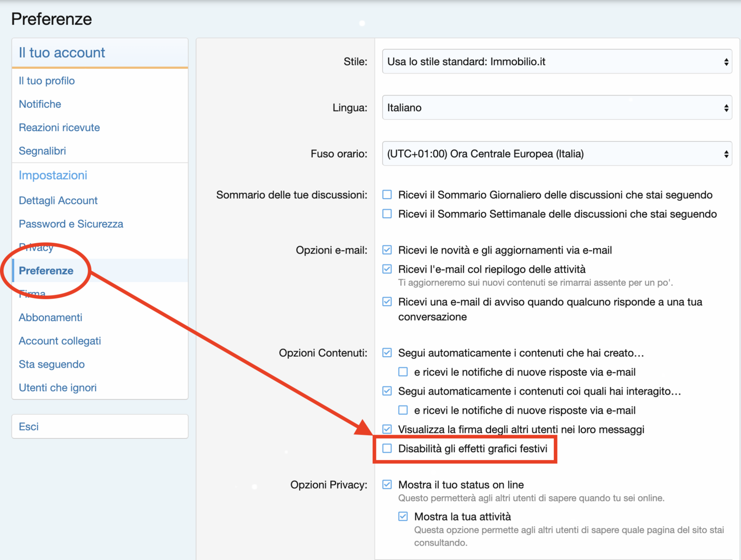Open the Fuso orario timezone dropdown
This screenshot has width=741, height=560.
556,154
